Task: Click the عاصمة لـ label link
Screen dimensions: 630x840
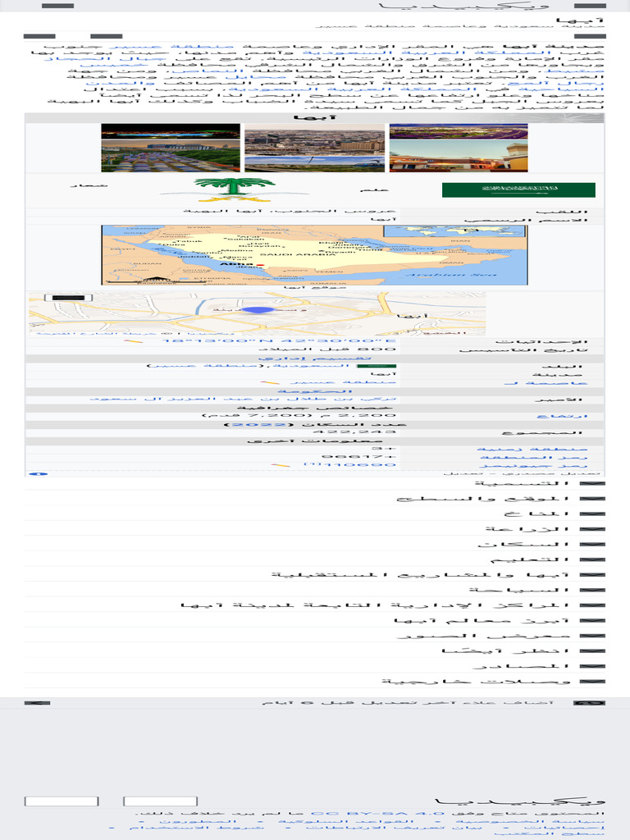Action: [x=546, y=382]
